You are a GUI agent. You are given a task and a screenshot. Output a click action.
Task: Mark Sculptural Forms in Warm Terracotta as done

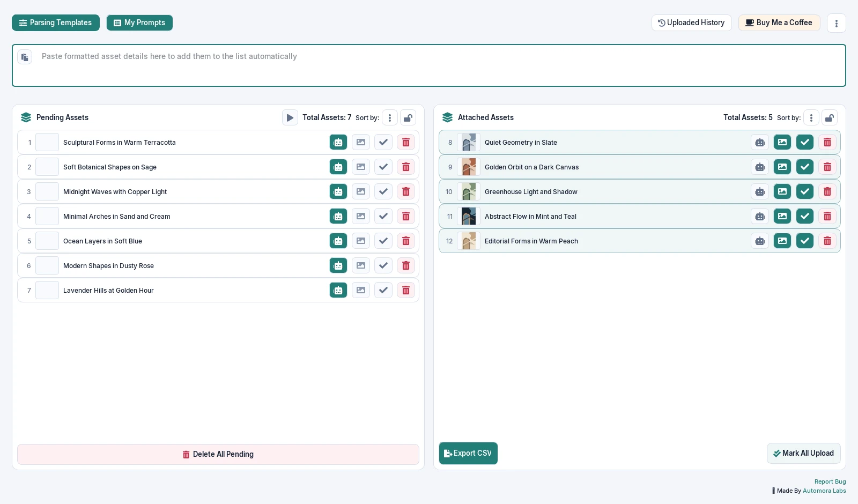pos(383,142)
